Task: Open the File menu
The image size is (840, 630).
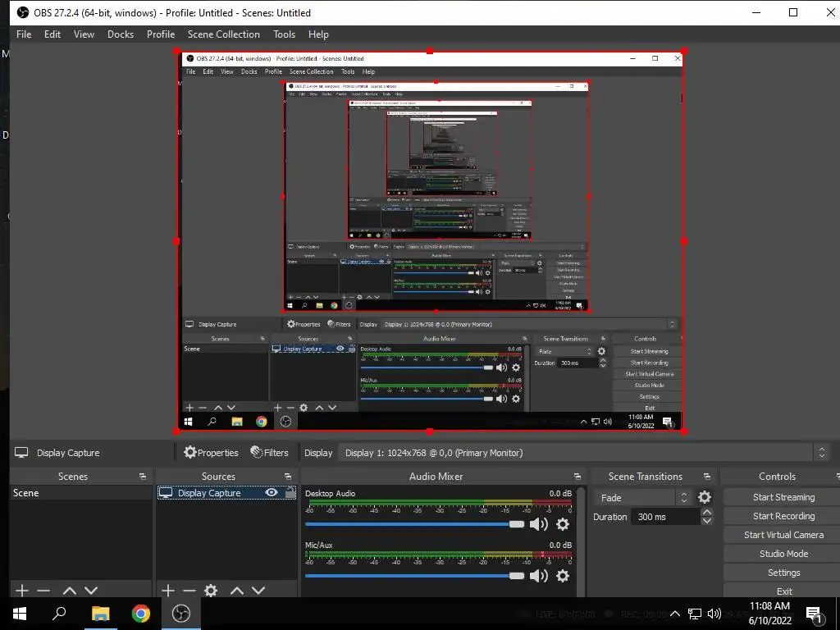Action: click(24, 34)
